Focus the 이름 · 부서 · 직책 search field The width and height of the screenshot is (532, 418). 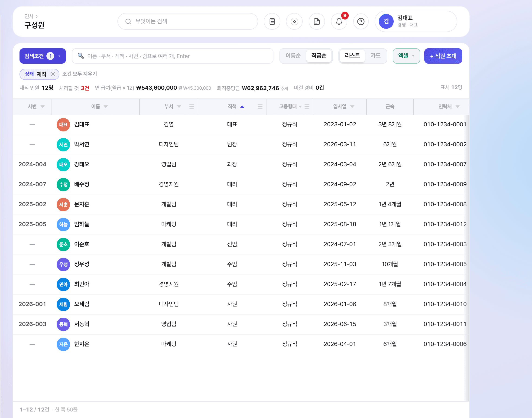tap(172, 56)
